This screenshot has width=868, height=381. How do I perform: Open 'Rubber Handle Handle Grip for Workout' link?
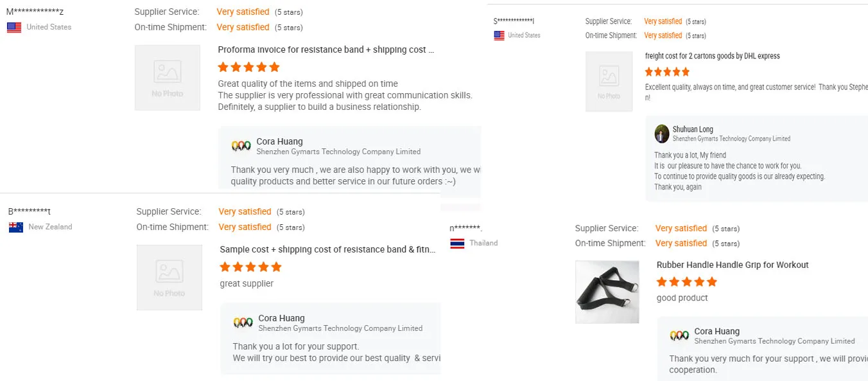click(x=733, y=265)
